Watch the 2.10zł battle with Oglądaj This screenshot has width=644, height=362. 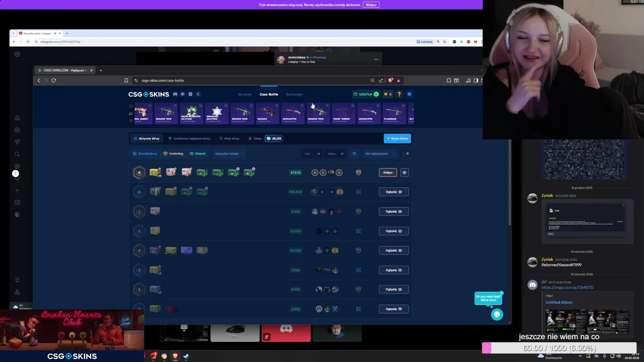click(393, 211)
